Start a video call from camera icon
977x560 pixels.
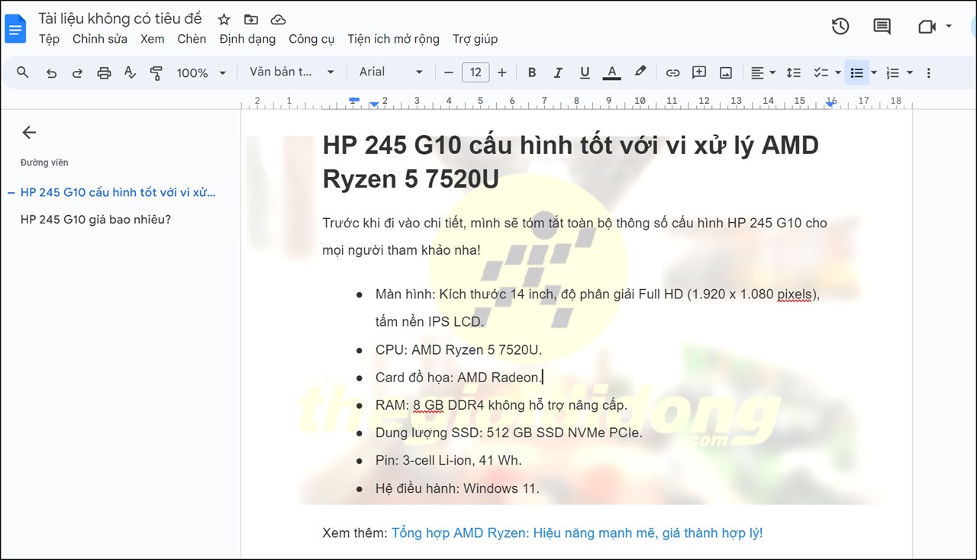click(927, 27)
